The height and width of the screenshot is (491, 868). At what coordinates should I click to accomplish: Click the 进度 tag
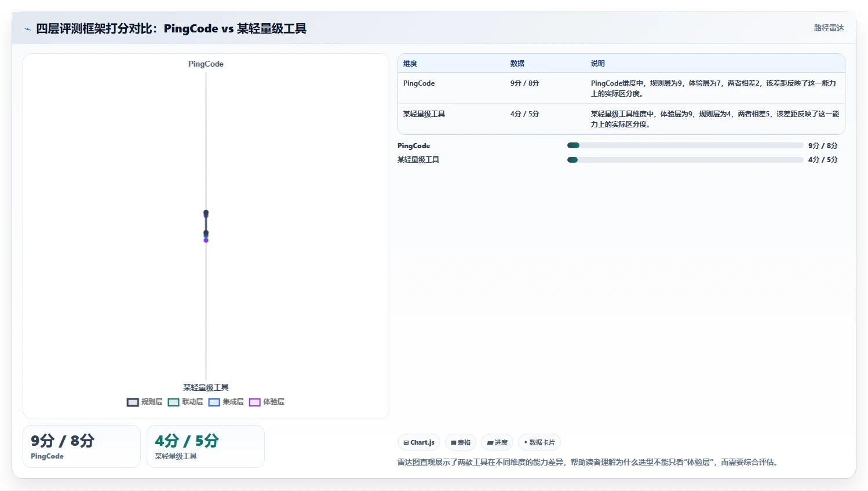click(497, 442)
